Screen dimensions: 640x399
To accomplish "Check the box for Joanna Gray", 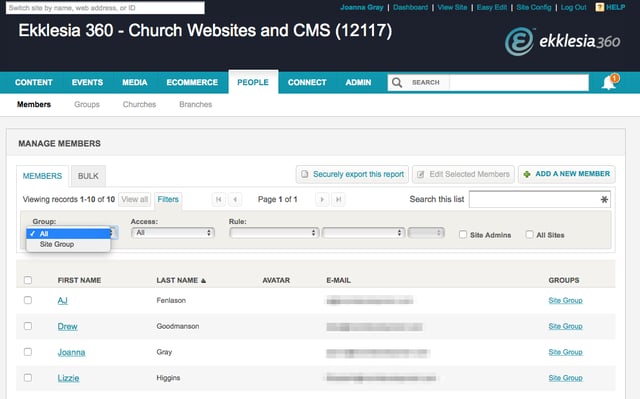I will [28, 352].
